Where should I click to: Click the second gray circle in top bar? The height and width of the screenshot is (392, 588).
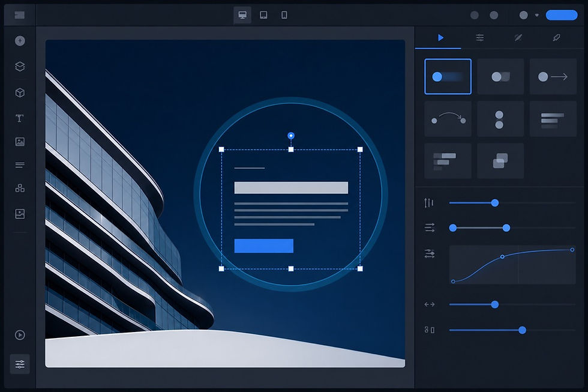494,15
